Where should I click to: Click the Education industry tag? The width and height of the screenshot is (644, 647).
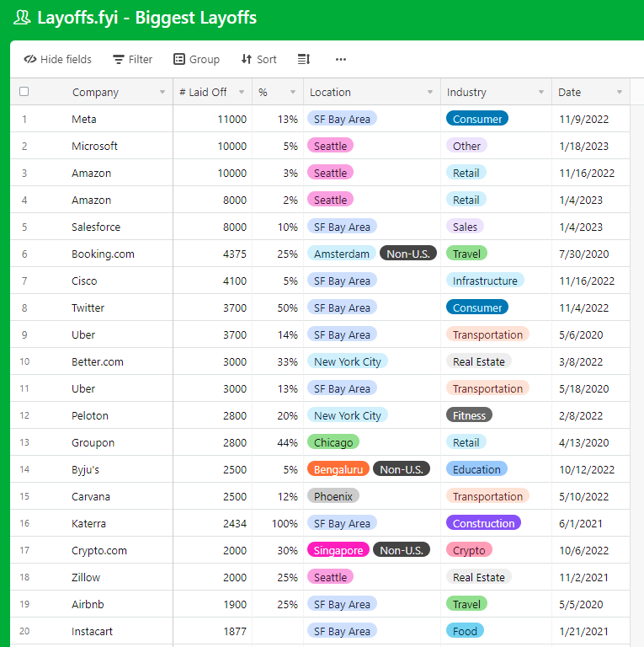476,469
